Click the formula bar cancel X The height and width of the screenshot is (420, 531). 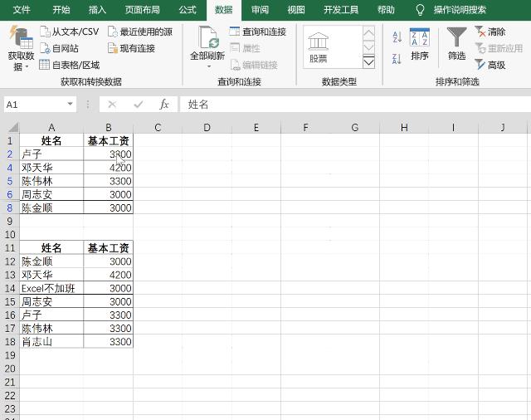[112, 105]
